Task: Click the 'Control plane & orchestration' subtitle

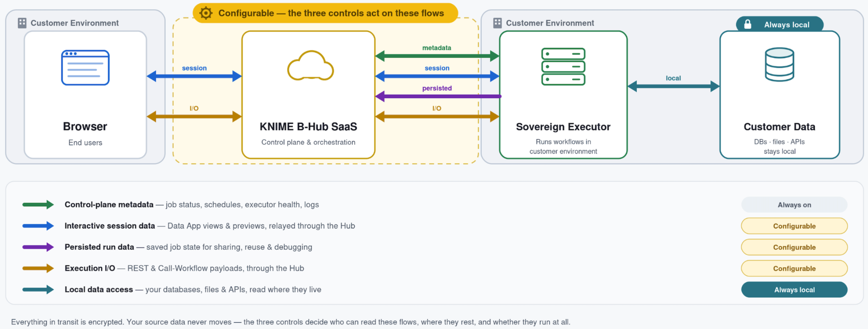Action: [x=308, y=142]
